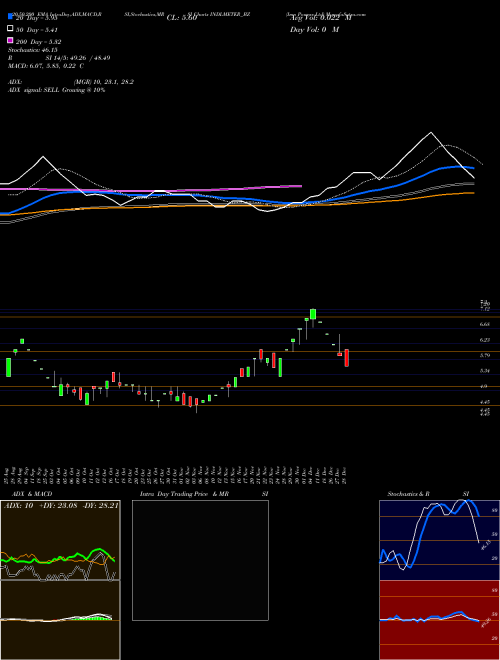Select the '20 Day - 5.93' legend text

click(x=36, y=18)
